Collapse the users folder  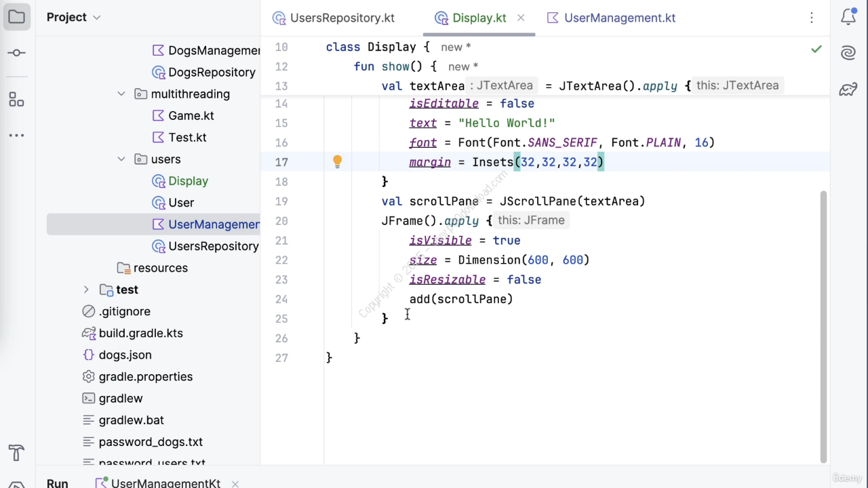[121, 159]
